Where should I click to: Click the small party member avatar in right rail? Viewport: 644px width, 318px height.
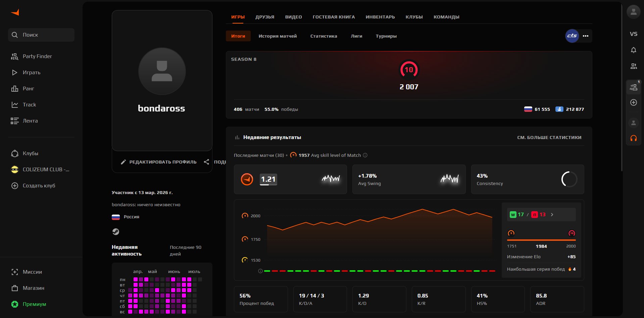coord(634,123)
